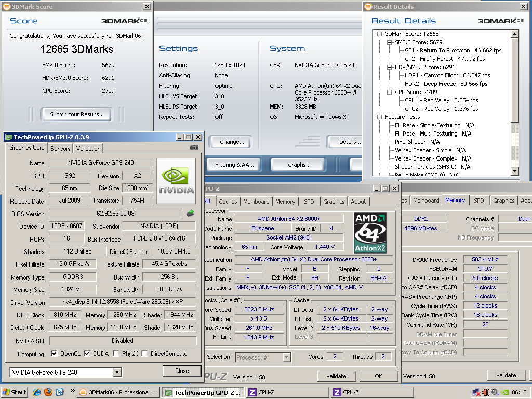Click the BIOS Version field 62.92.93.00.08
This screenshot has height=399, width=532.
(x=115, y=214)
